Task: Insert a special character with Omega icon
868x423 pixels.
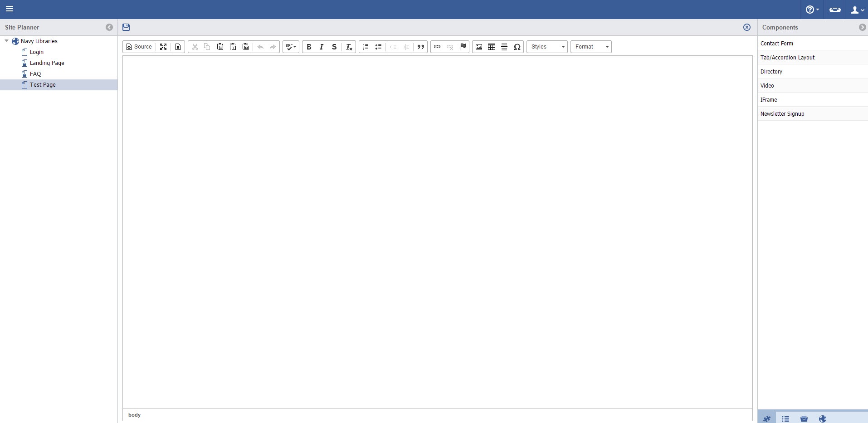Action: pyautogui.click(x=517, y=47)
